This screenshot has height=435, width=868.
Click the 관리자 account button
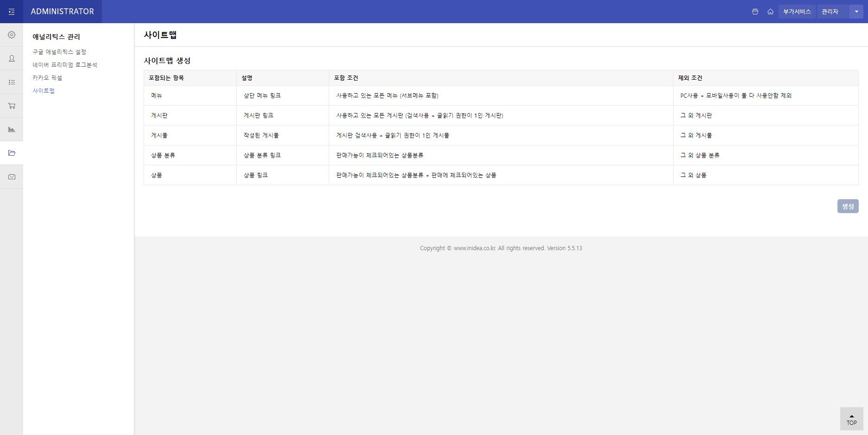pyautogui.click(x=833, y=12)
